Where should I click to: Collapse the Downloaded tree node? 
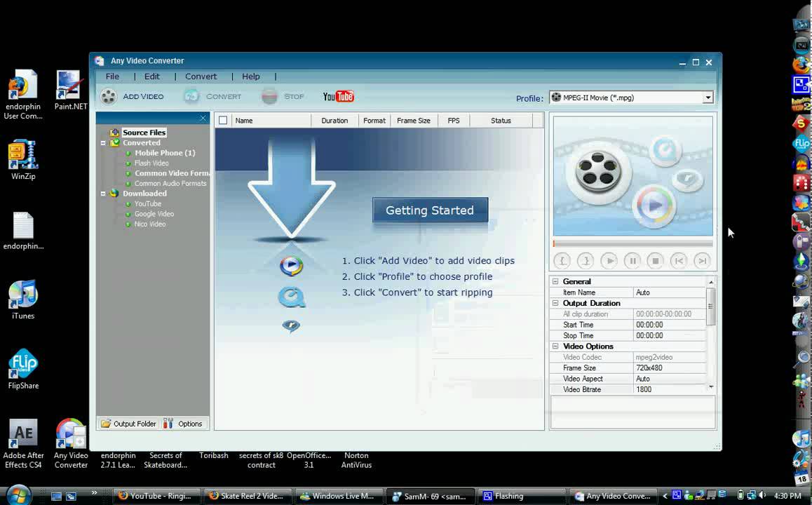tap(103, 194)
